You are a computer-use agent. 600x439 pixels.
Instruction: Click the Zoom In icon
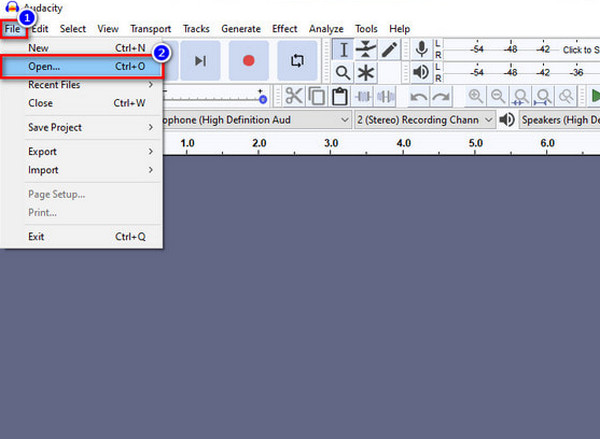[x=476, y=96]
